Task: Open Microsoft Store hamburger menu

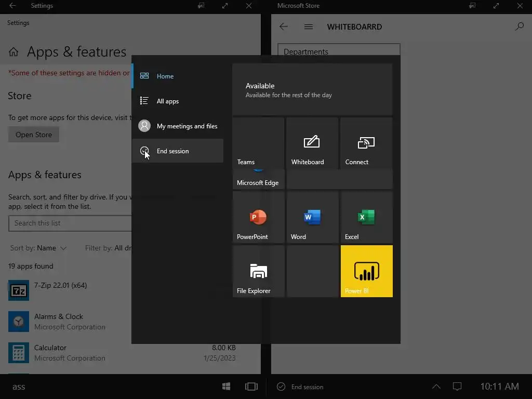Action: pyautogui.click(x=309, y=26)
